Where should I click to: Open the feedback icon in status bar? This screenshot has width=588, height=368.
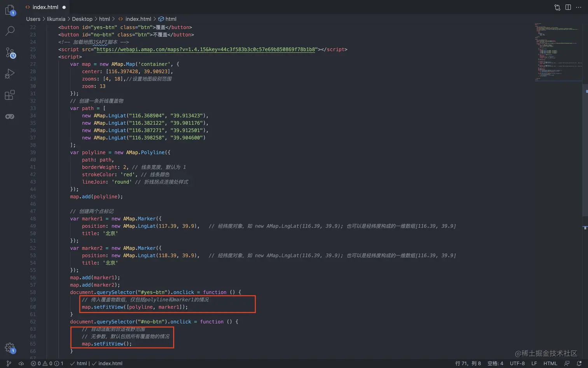coord(567,363)
